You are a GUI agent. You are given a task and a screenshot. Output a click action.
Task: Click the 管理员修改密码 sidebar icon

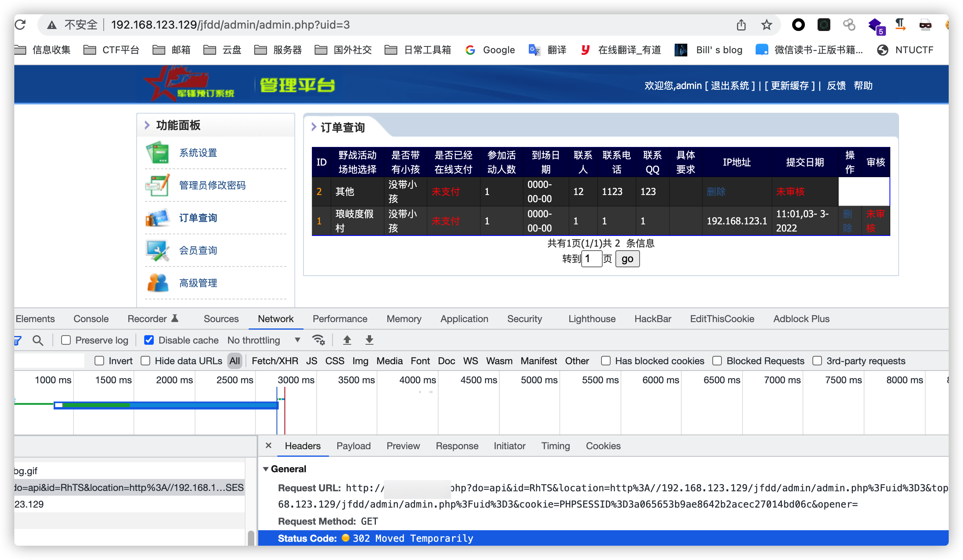(x=158, y=185)
